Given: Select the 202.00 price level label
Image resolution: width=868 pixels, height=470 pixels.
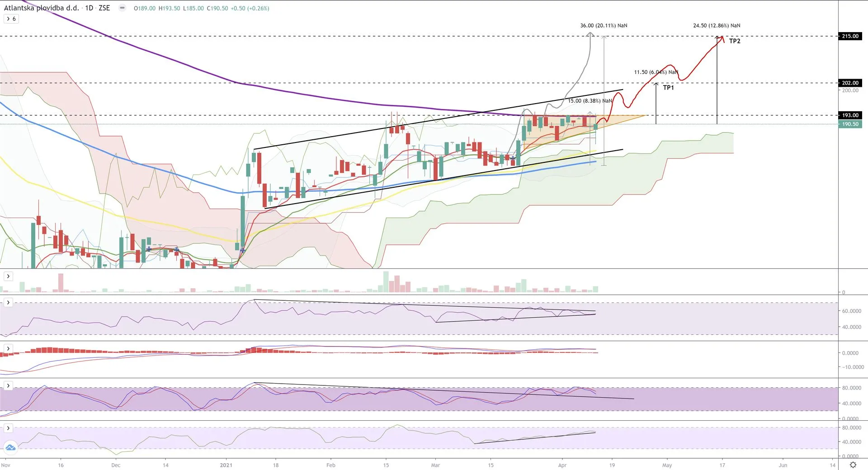Looking at the screenshot, I should (850, 83).
